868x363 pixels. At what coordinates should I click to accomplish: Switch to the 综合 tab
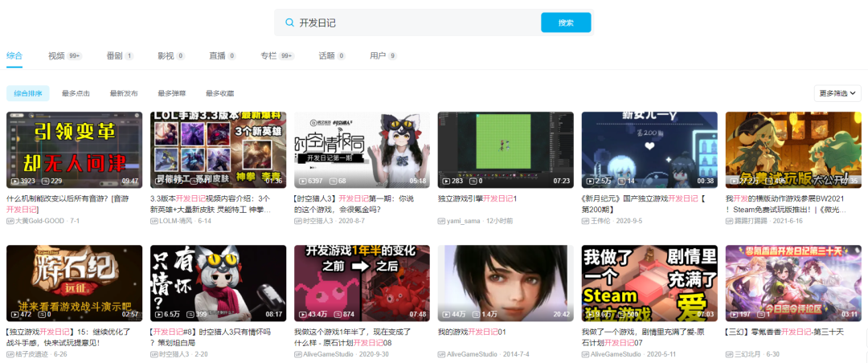14,56
